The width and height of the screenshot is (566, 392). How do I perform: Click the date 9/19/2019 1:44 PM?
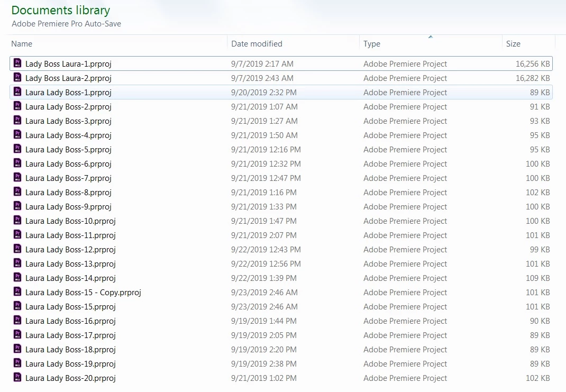click(x=264, y=321)
